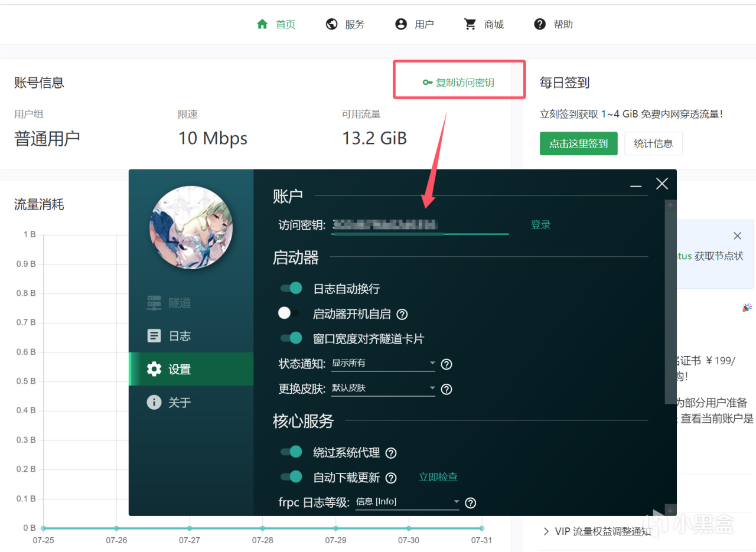The width and height of the screenshot is (756, 552).
Task: Click 复制访问密钥 link
Action: (x=459, y=83)
